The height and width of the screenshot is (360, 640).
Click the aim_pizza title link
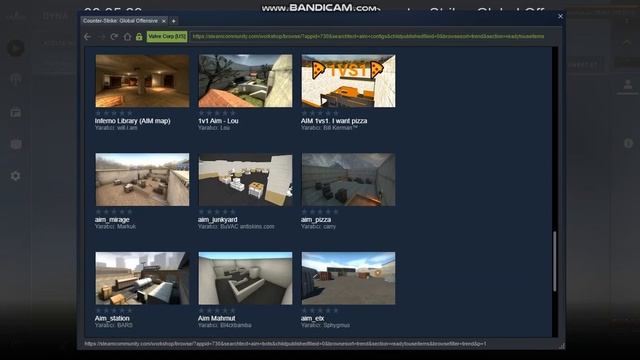click(x=316, y=220)
